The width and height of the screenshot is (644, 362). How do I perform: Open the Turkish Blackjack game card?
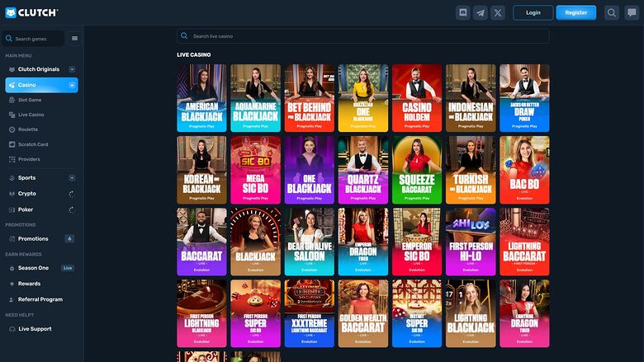pyautogui.click(x=471, y=170)
